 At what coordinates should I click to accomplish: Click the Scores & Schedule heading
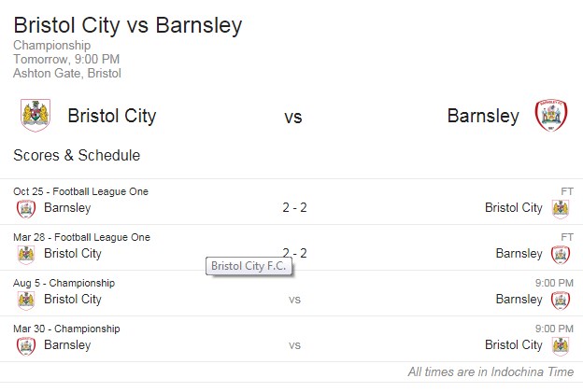pyautogui.click(x=77, y=155)
